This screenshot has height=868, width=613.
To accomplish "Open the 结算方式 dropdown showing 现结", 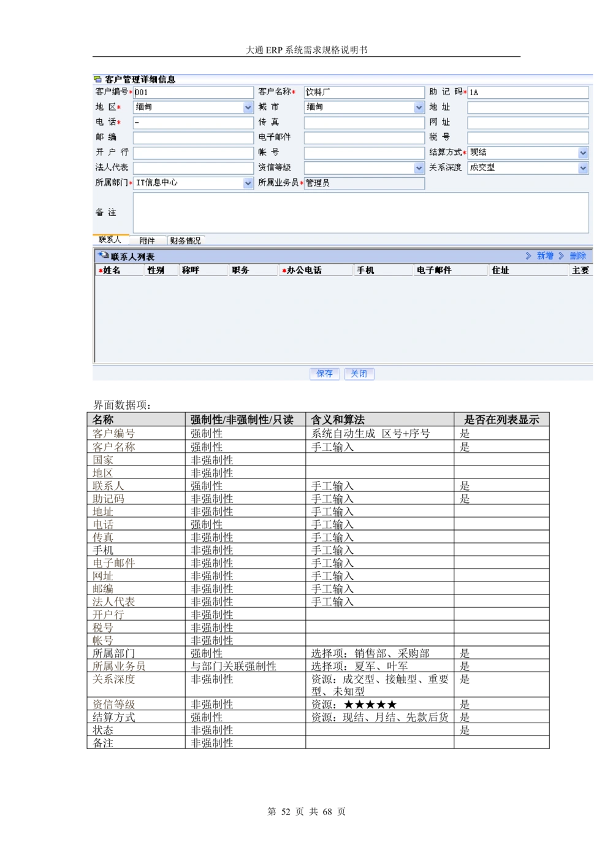I will tap(582, 153).
